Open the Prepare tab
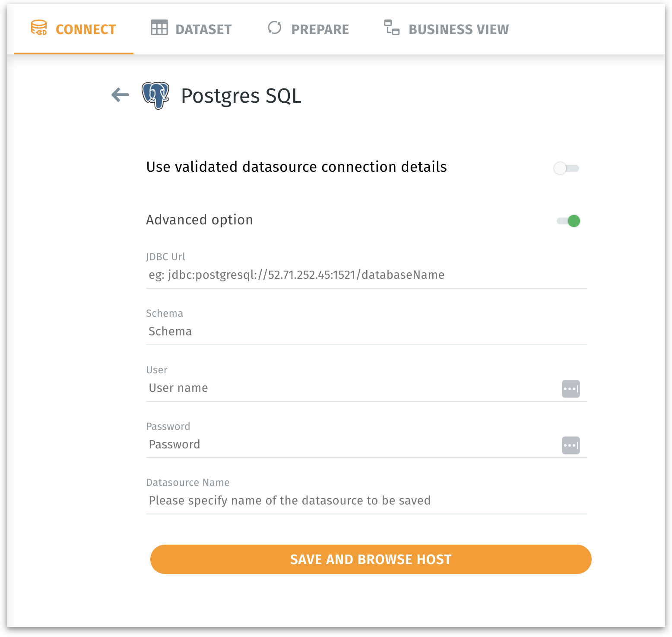The width and height of the screenshot is (672, 637). (320, 29)
